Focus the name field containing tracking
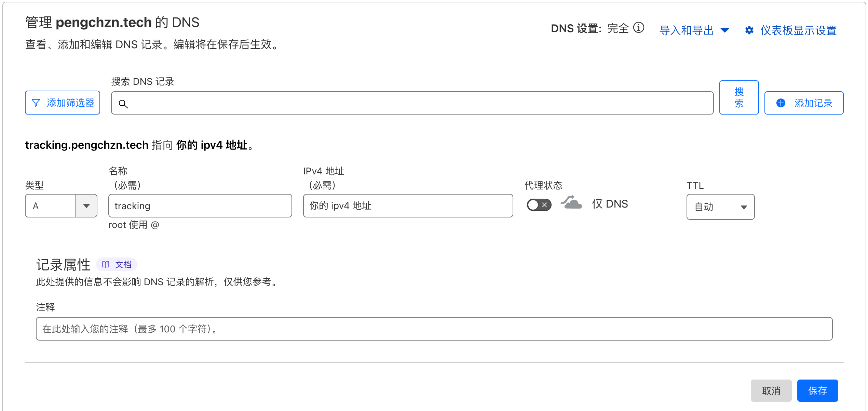 [200, 206]
